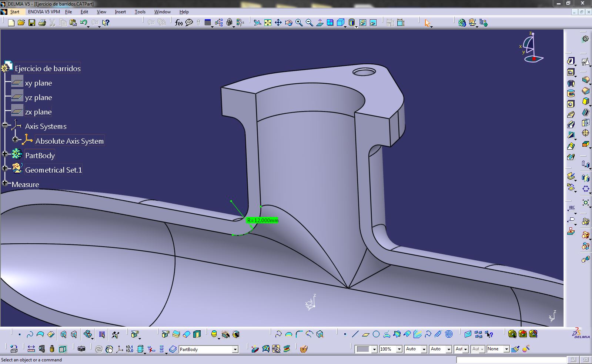Click the Painter brush icon
The width and height of the screenshot is (592, 364).
(x=515, y=349)
